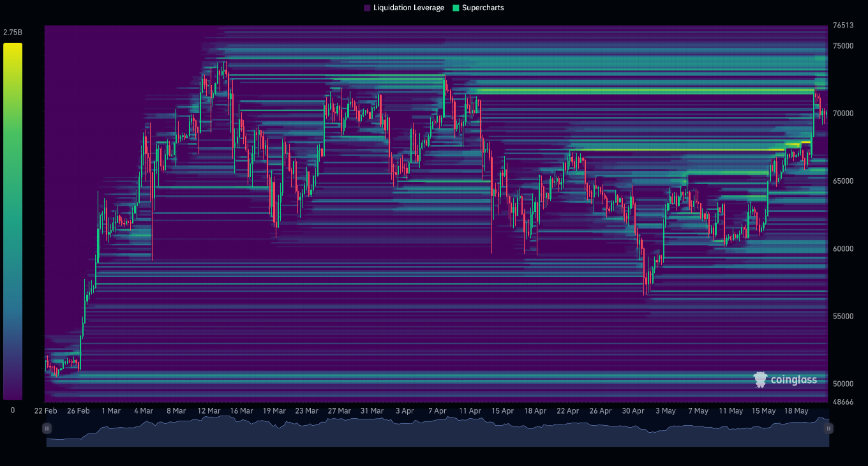Image resolution: width=868 pixels, height=466 pixels.
Task: Click the 27 Mar date label
Action: click(x=340, y=411)
